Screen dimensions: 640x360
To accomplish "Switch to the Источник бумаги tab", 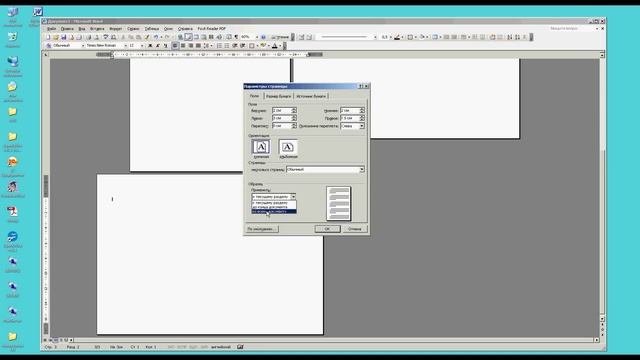I will click(x=311, y=96).
